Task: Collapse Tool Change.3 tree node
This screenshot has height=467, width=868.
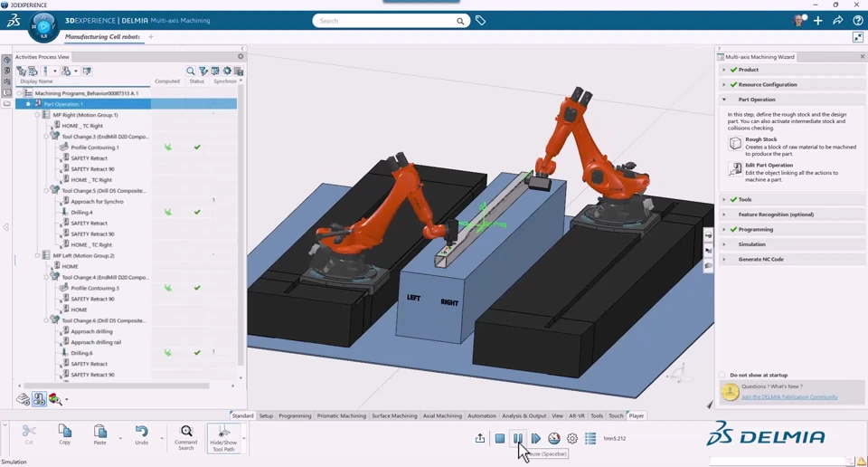Action: (x=46, y=137)
